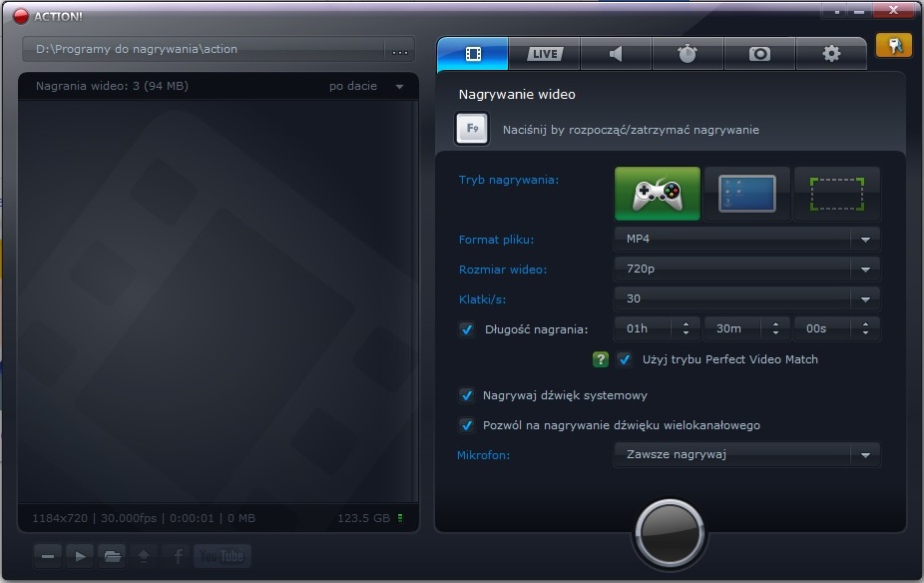Select the game recording mode gamepad icon
Viewport: 924px width, 583px height.
click(x=657, y=194)
